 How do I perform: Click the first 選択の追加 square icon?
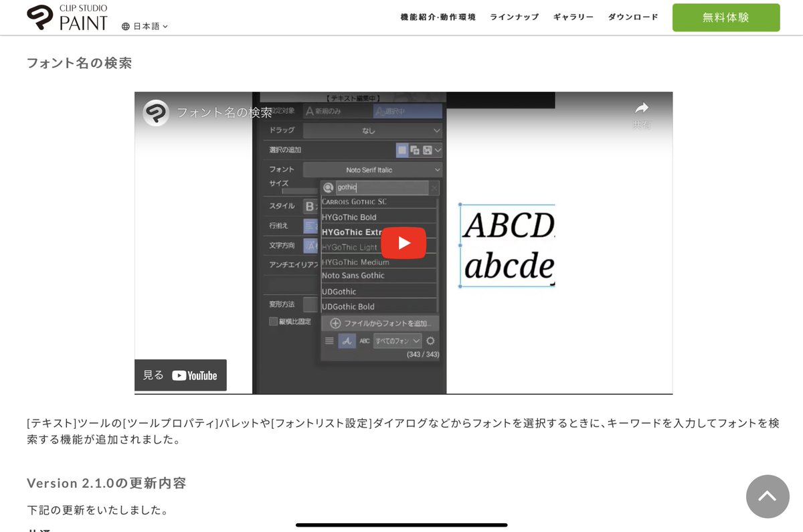[402, 150]
